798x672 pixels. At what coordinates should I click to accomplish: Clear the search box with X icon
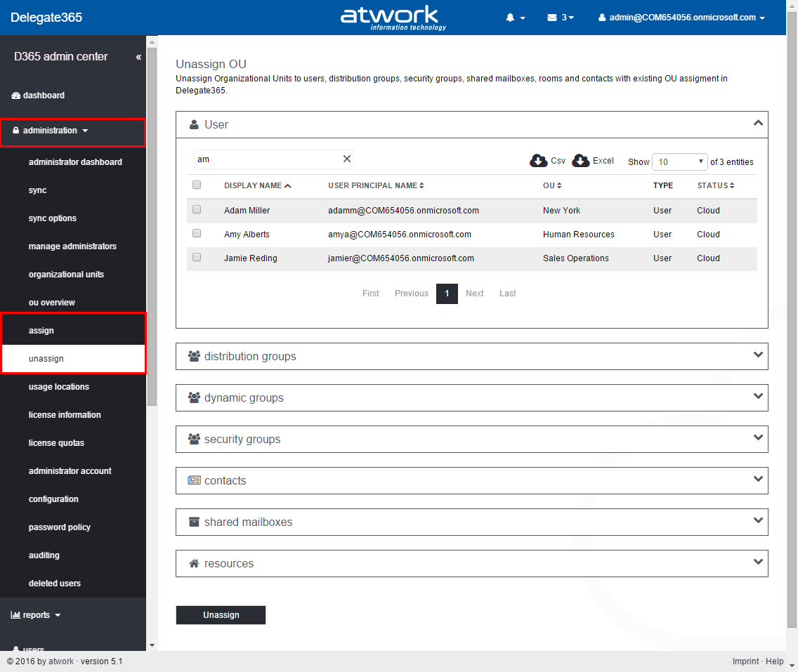coord(346,159)
